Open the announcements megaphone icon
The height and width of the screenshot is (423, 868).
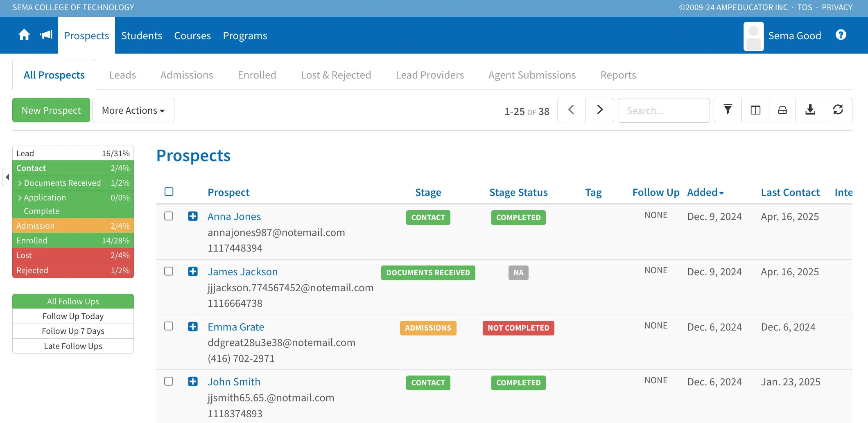pyautogui.click(x=46, y=35)
